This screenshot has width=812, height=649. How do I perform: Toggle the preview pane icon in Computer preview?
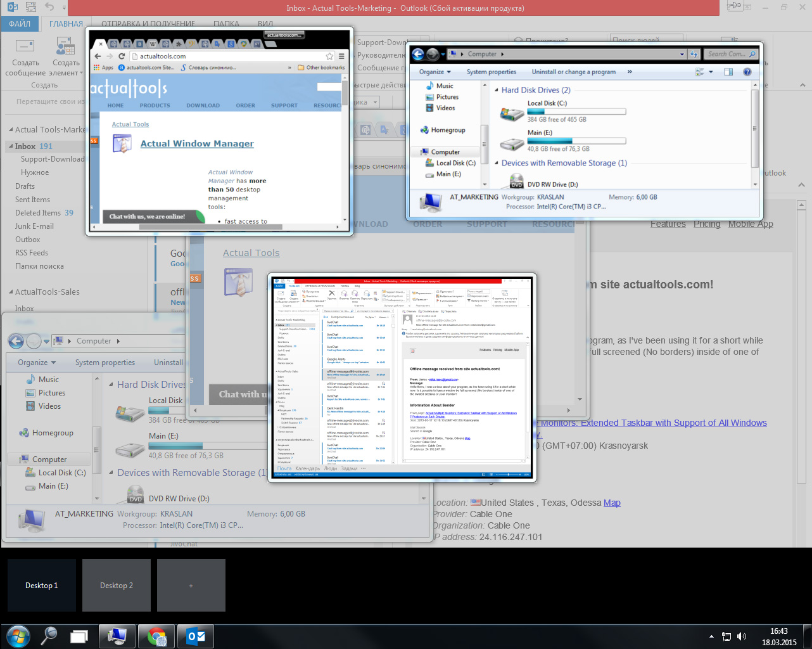[x=728, y=72]
